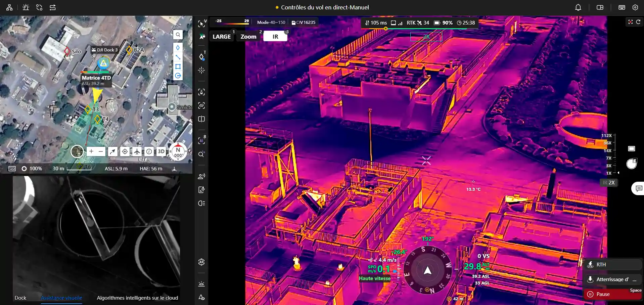644x305 pixels.
Task: Switch photo/video capture mode icon
Action: [x=632, y=148]
